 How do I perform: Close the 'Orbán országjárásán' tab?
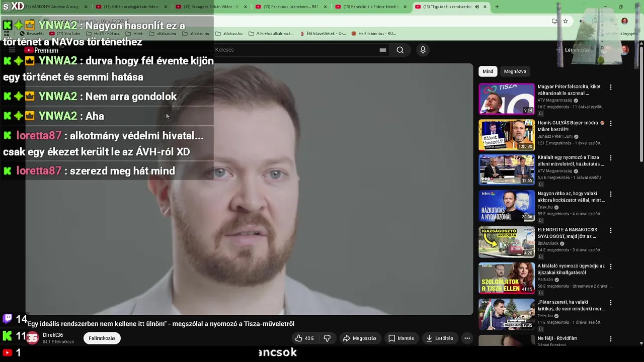click(x=166, y=7)
